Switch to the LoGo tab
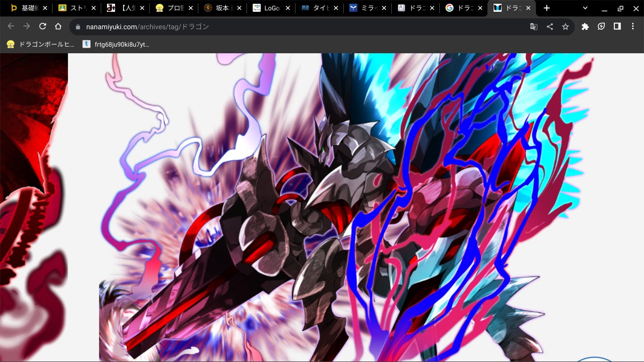The height and width of the screenshot is (362, 644). click(269, 8)
